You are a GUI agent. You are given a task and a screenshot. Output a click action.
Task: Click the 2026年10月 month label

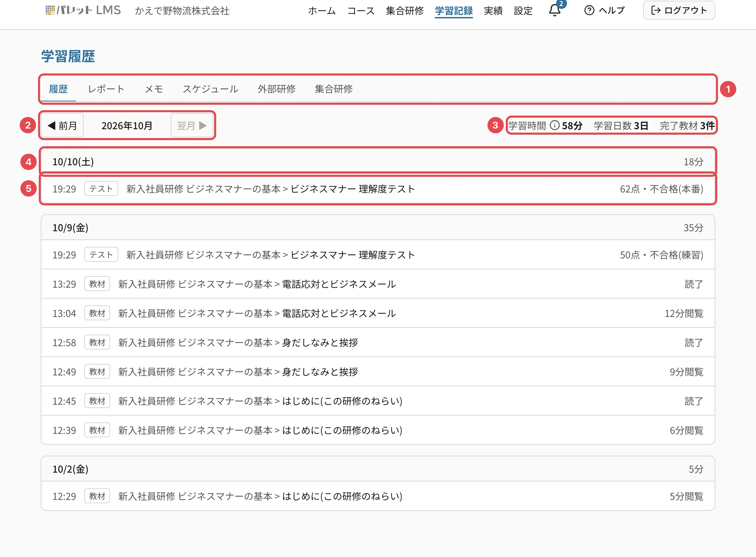(x=127, y=126)
